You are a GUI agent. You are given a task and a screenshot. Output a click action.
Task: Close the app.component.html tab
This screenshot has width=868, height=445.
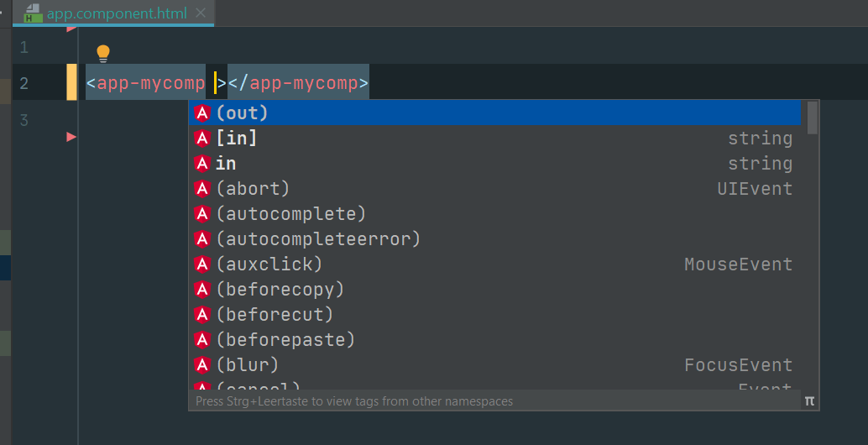click(201, 13)
